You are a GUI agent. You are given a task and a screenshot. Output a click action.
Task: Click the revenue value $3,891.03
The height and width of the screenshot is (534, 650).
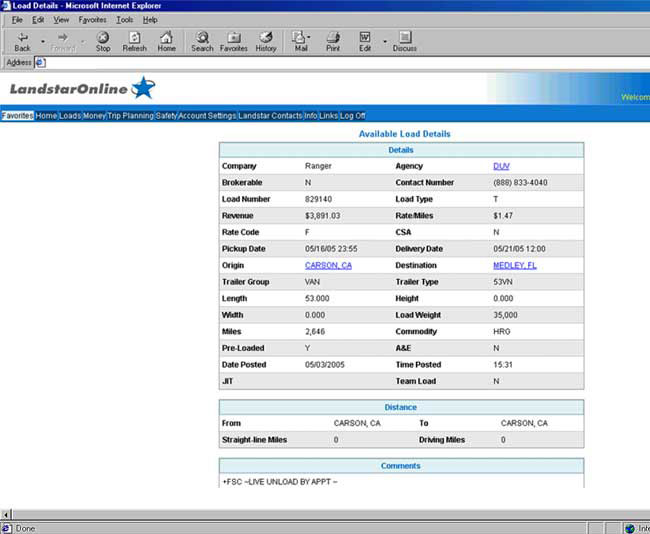[x=323, y=216]
